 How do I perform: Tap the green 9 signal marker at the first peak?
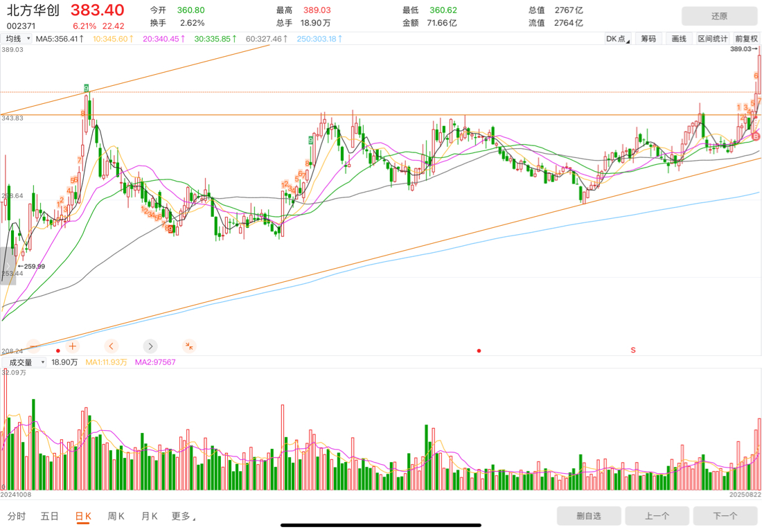pyautogui.click(x=86, y=88)
